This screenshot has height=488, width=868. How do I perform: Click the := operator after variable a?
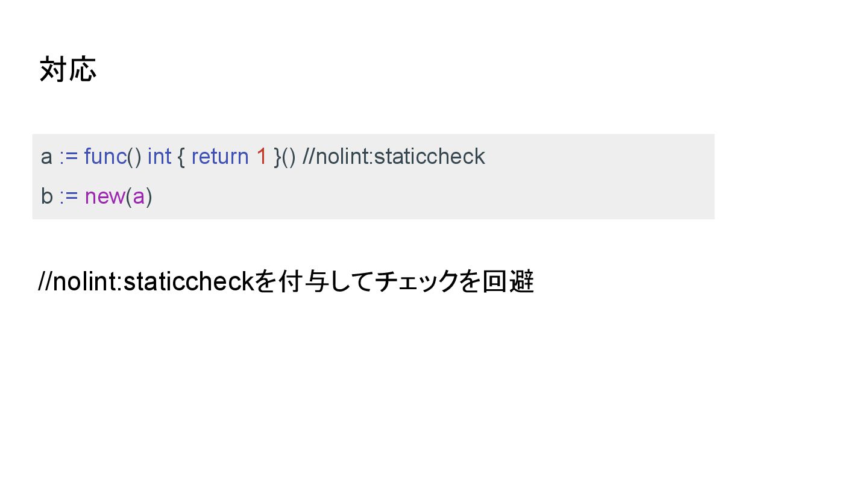[x=69, y=157]
